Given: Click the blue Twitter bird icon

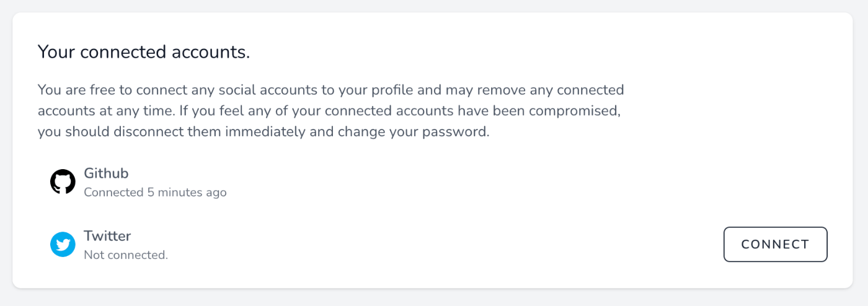Looking at the screenshot, I should (63, 245).
